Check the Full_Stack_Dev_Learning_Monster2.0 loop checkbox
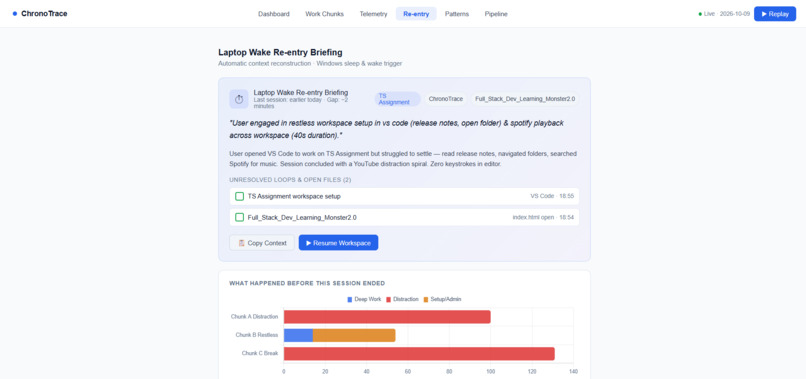 click(239, 218)
